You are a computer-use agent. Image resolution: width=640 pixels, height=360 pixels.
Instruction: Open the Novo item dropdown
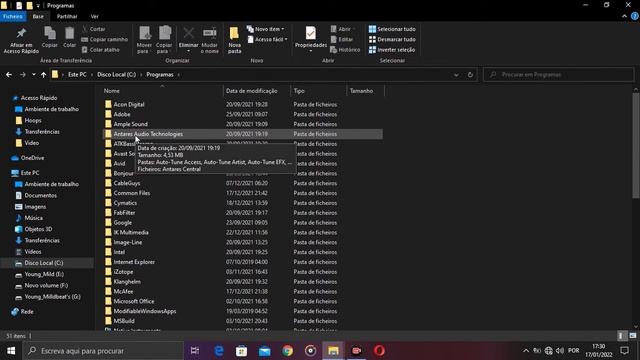pyautogui.click(x=266, y=29)
